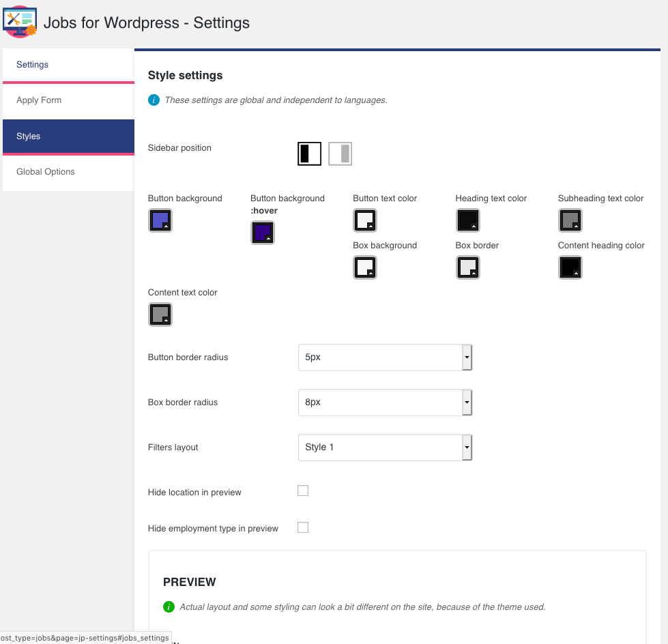Open the Global Options tab
Screen dimensions: 668x644
pyautogui.click(x=69, y=172)
